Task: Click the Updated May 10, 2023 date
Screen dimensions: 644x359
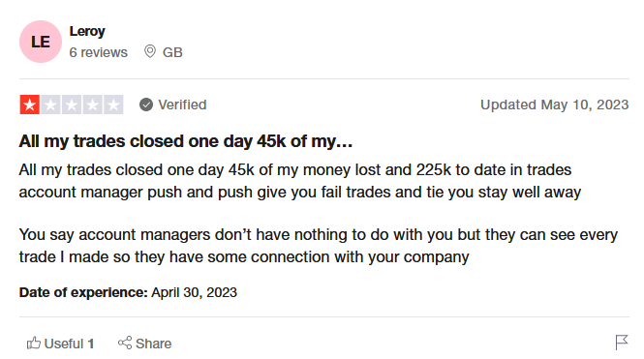Action: pos(555,105)
